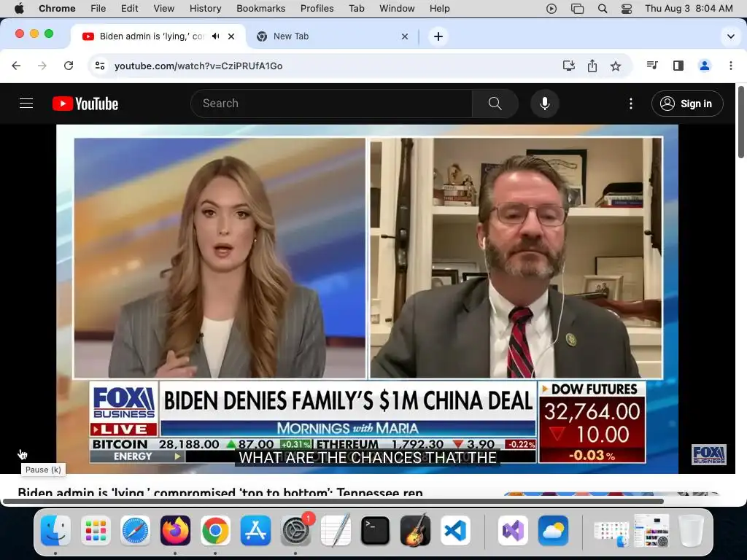Toggle Chrome side panel
Viewport: 747px width, 560px height.
coord(678,66)
